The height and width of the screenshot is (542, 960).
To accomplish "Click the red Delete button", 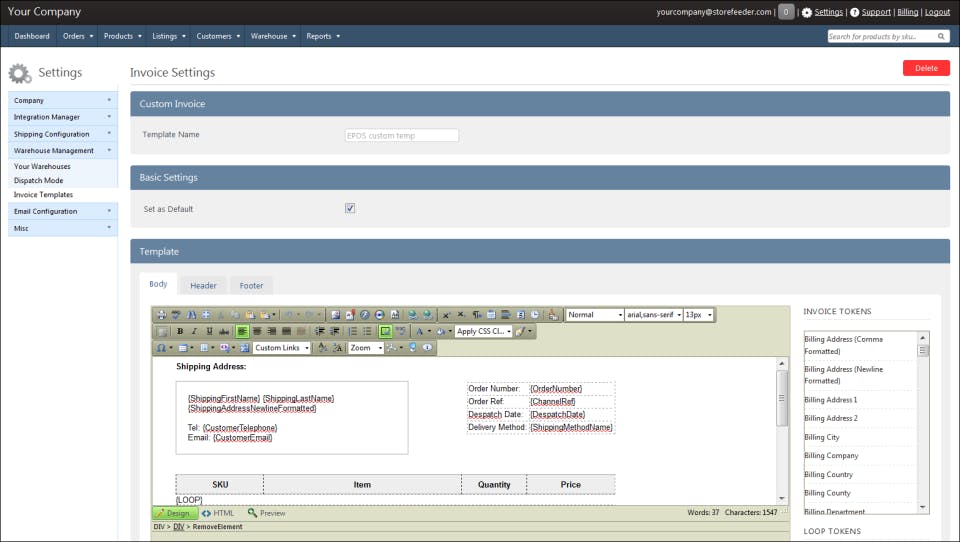I will [926, 68].
